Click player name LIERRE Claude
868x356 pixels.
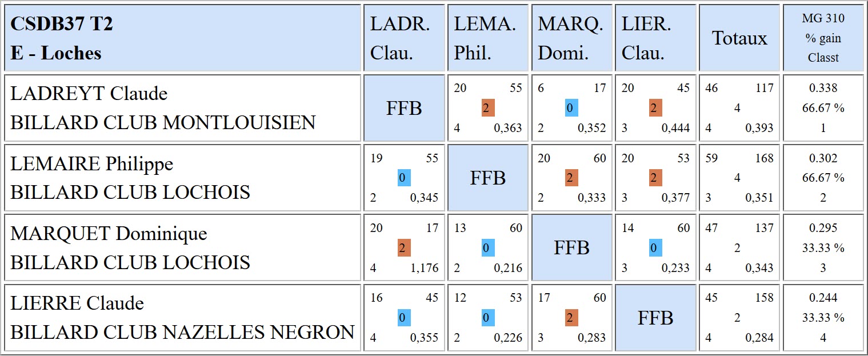(x=77, y=303)
